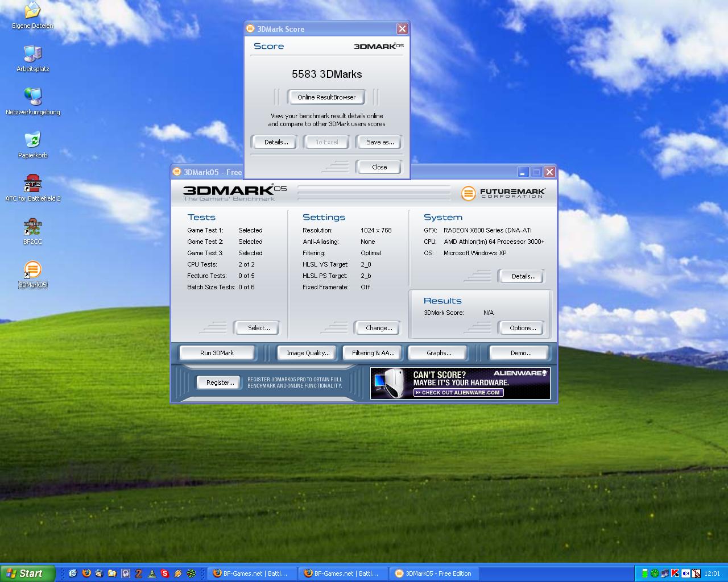Image resolution: width=728 pixels, height=582 pixels.
Task: Launch the headphones app in quick launch
Action: click(x=126, y=573)
